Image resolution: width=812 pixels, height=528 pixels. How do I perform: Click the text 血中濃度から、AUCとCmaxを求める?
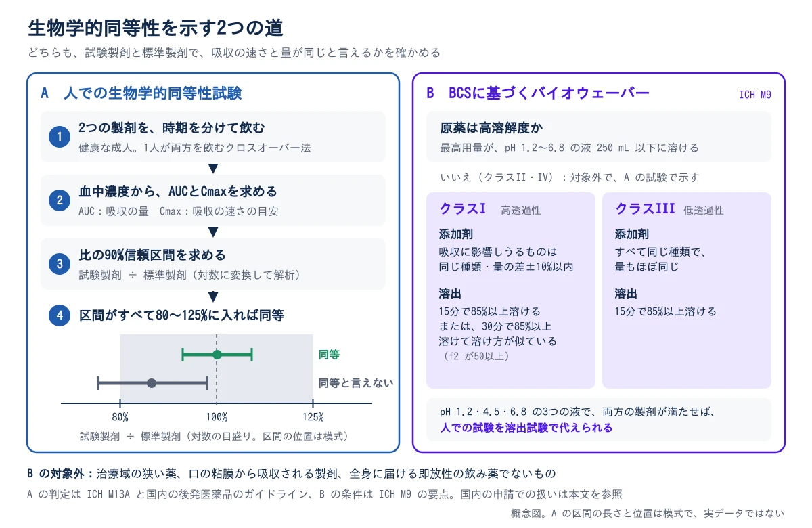click(178, 192)
